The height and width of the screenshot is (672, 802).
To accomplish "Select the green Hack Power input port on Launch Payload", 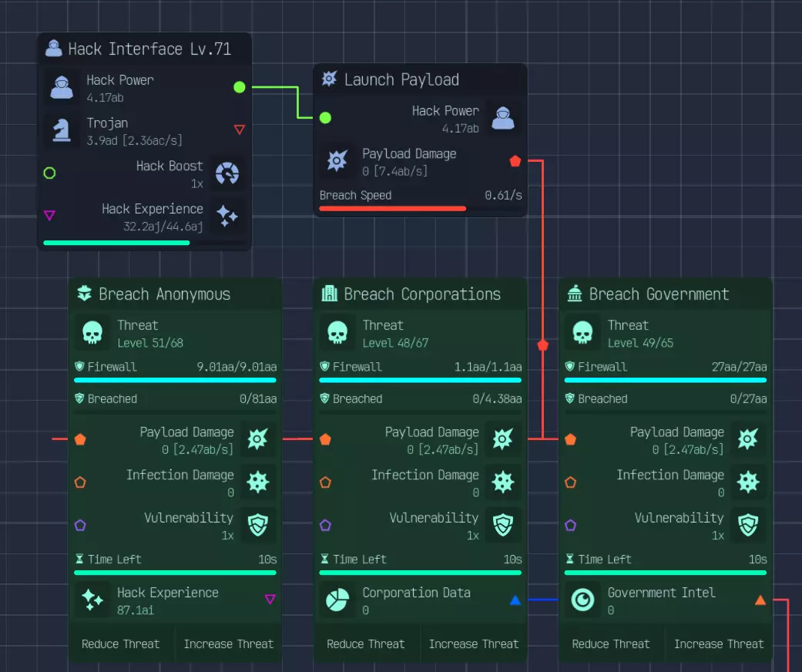I will [x=325, y=118].
